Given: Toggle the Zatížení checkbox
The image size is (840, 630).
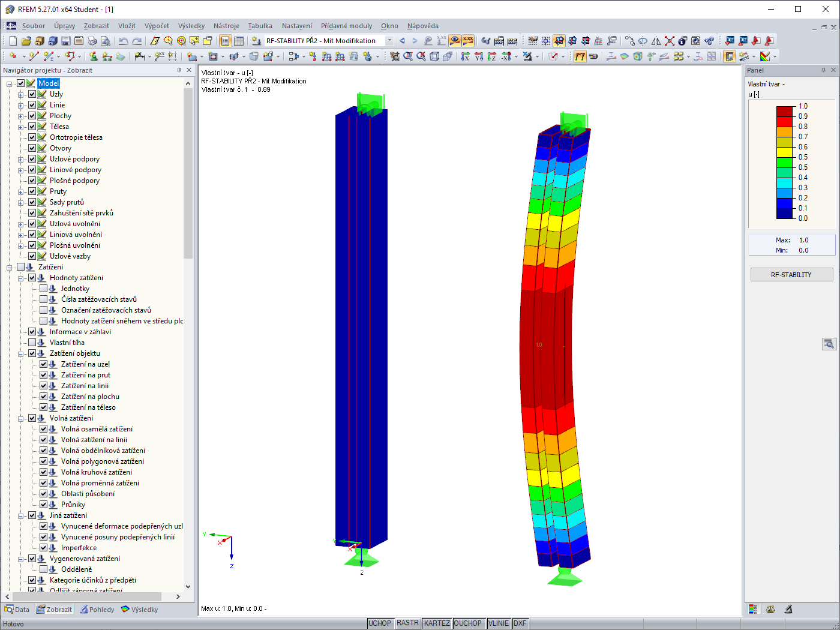Looking at the screenshot, I should 21,267.
